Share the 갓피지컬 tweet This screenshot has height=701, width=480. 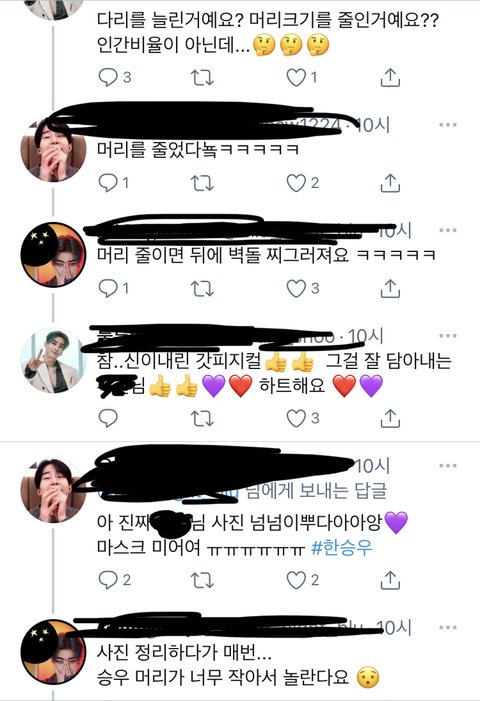click(x=390, y=418)
